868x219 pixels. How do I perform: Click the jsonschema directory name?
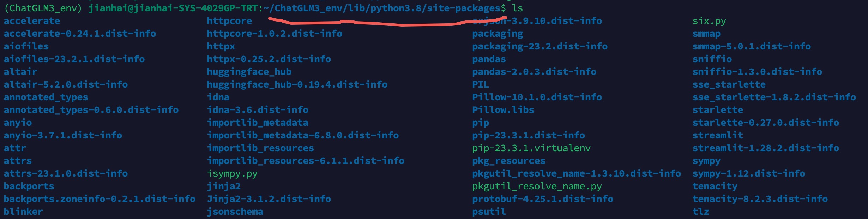235,212
